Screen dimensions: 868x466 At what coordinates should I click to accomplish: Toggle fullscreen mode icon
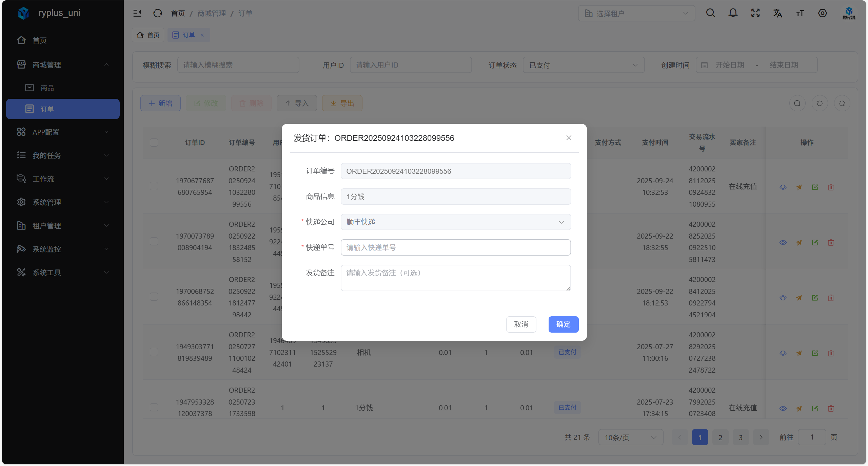pos(755,13)
